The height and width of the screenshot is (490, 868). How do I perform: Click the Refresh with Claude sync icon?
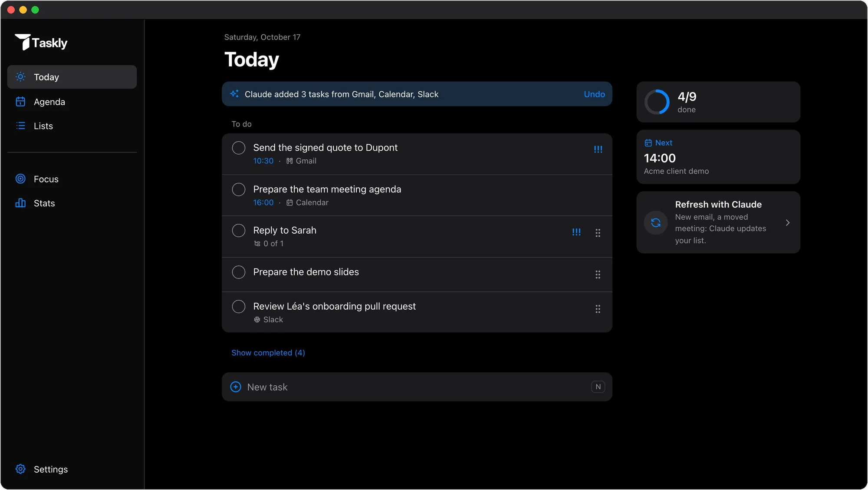[x=656, y=222]
